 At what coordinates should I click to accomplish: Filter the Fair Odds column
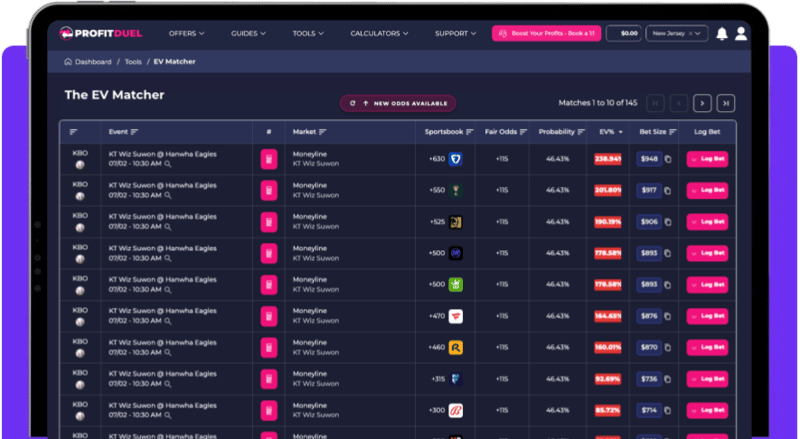coord(523,132)
